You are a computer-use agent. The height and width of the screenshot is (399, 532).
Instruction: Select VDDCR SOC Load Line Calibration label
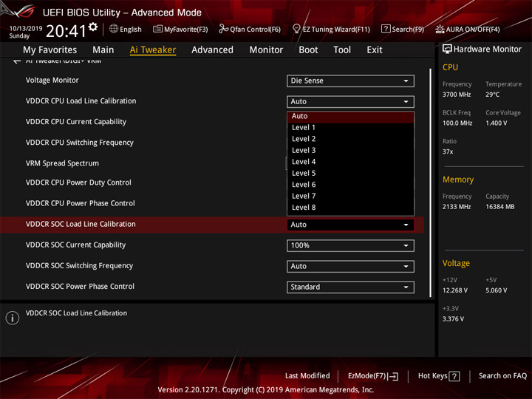pyautogui.click(x=81, y=225)
